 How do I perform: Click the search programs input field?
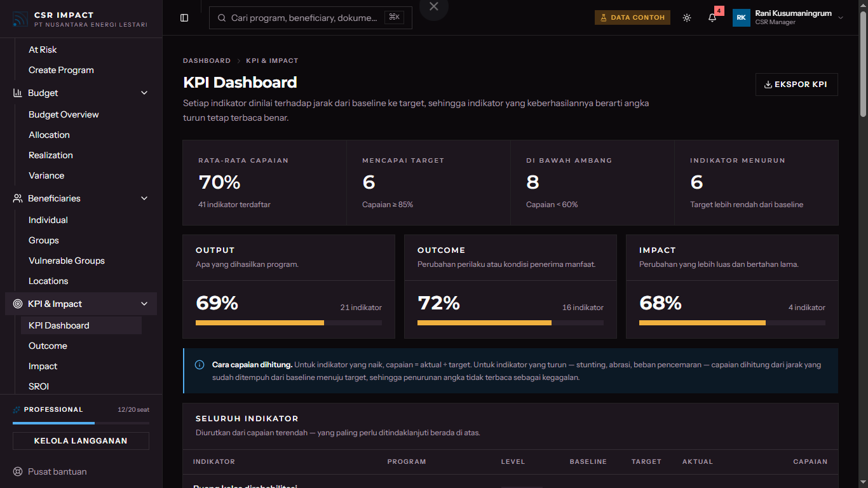(x=310, y=18)
